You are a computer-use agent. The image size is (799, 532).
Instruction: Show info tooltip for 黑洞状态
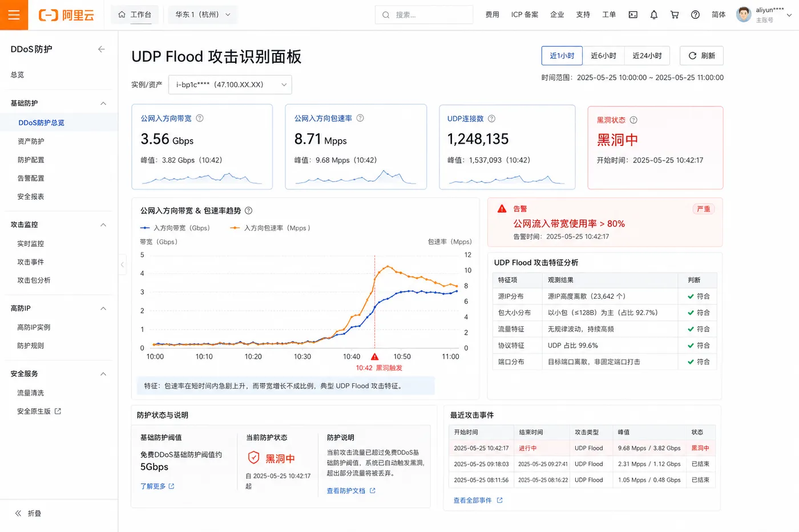(633, 120)
